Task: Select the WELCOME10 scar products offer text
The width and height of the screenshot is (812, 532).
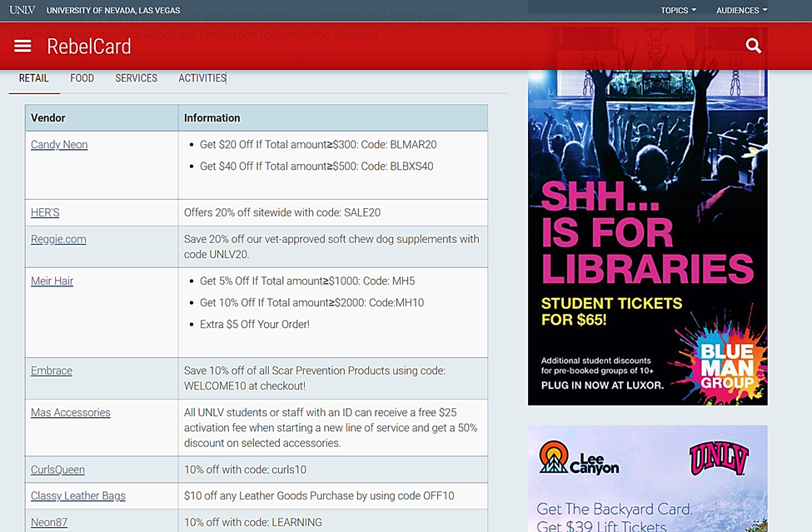Action: click(x=314, y=378)
